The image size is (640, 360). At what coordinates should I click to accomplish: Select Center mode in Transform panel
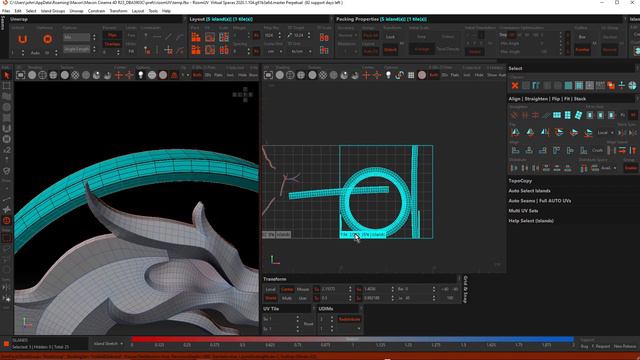click(287, 289)
